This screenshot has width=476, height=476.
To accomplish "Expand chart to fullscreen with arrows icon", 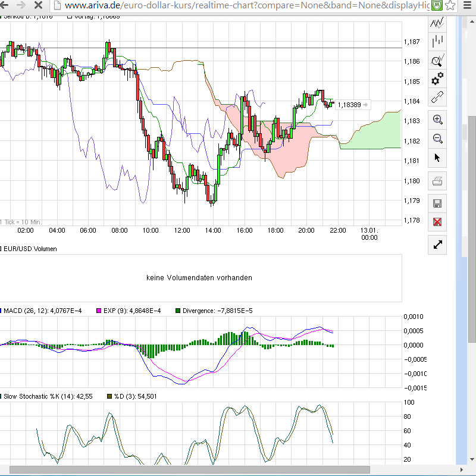I will tap(437, 244).
